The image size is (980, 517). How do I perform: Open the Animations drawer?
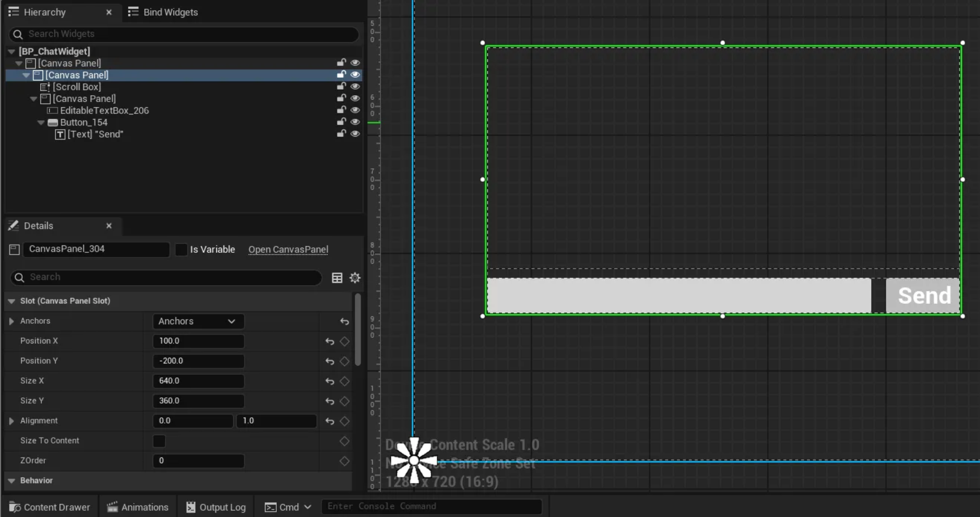point(138,507)
